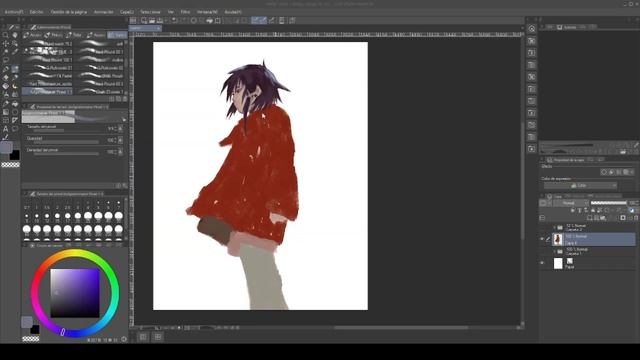Click the Create layer mask icon
This screenshot has height=360, width=640.
click(623, 218)
